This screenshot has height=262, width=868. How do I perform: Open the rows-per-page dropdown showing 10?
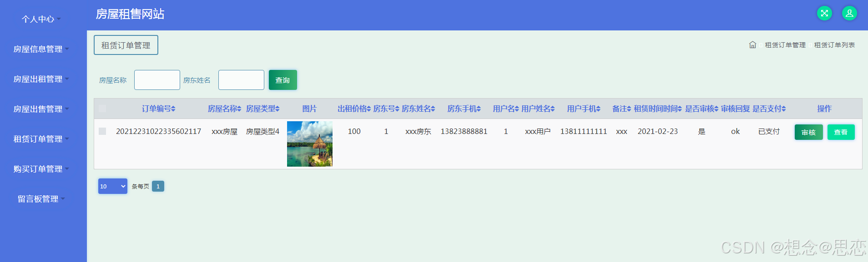[113, 186]
